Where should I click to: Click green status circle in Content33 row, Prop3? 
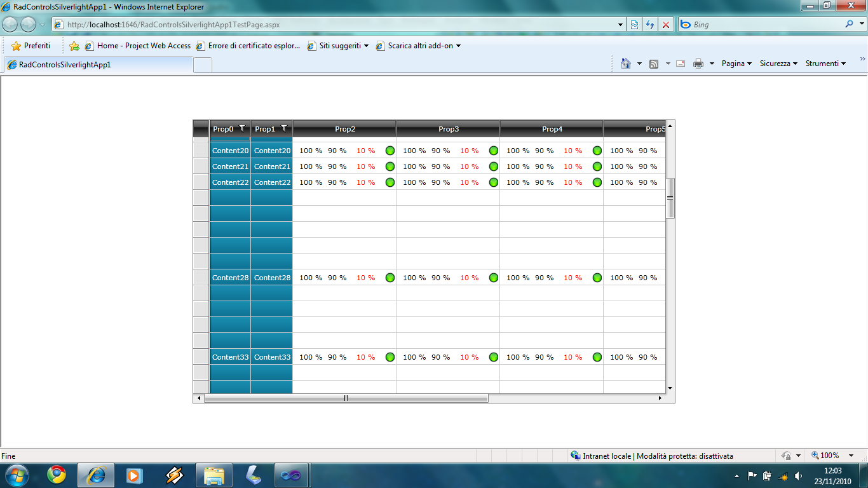click(494, 357)
